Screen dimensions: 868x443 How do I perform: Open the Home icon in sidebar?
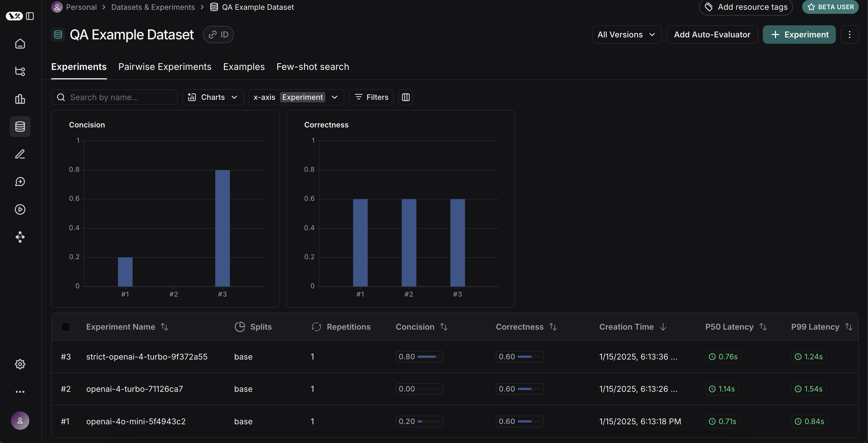[20, 43]
